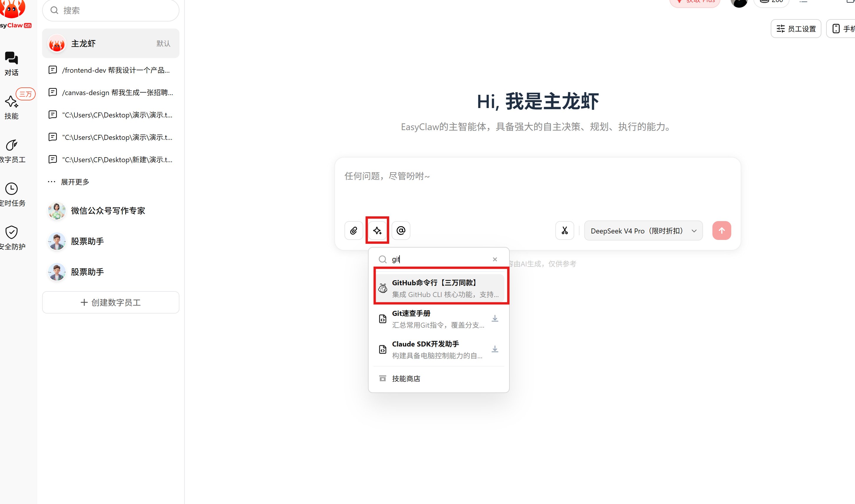Send message with the pink arrow button
855x504 pixels.
coord(722,231)
